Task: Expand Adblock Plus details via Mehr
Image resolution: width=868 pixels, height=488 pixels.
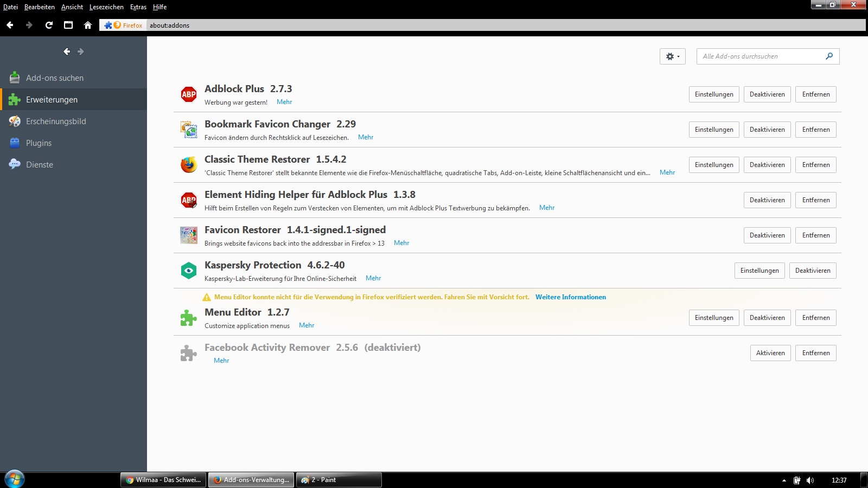Action: coord(284,102)
